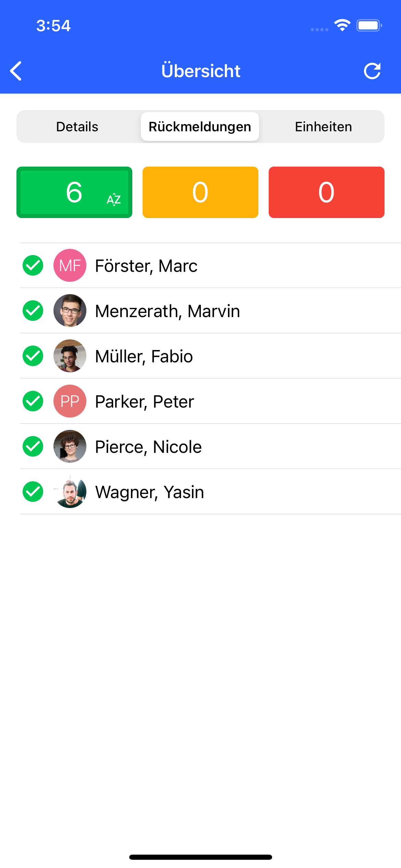The height and width of the screenshot is (868, 401).
Task: Show the red tile responses
Action: point(326,192)
